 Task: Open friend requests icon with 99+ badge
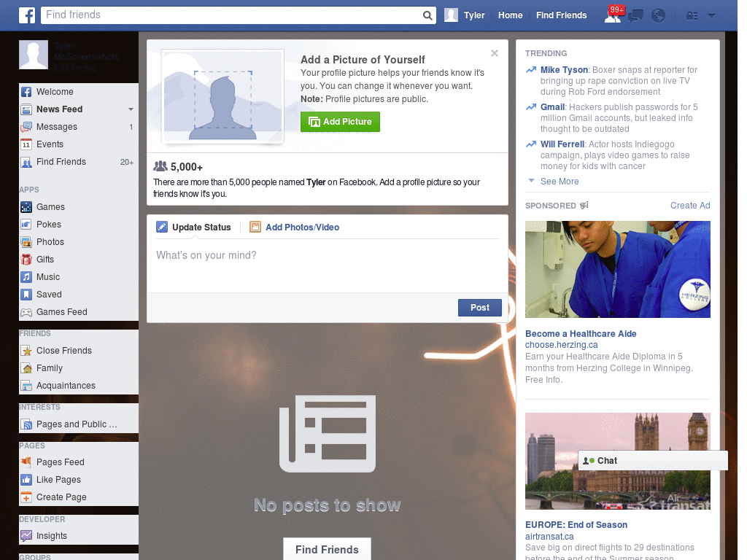tap(614, 15)
